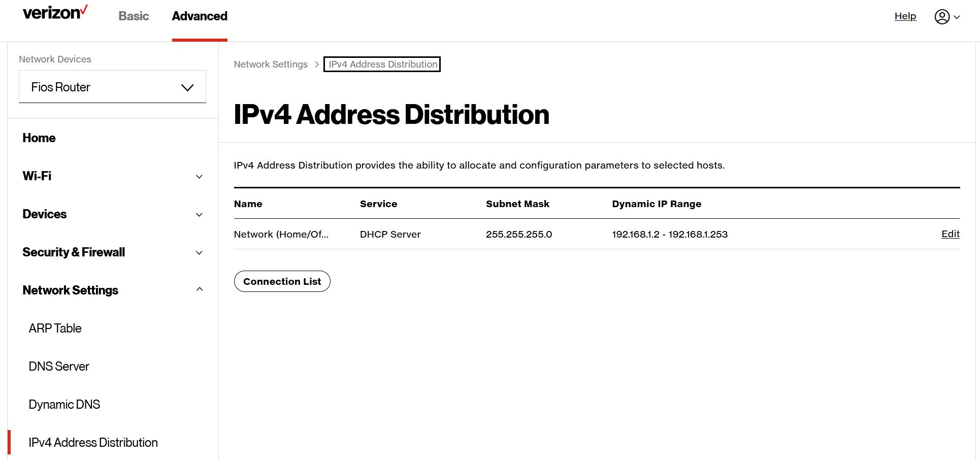980x461 pixels.
Task: Select the Advanced tab
Action: click(x=200, y=16)
